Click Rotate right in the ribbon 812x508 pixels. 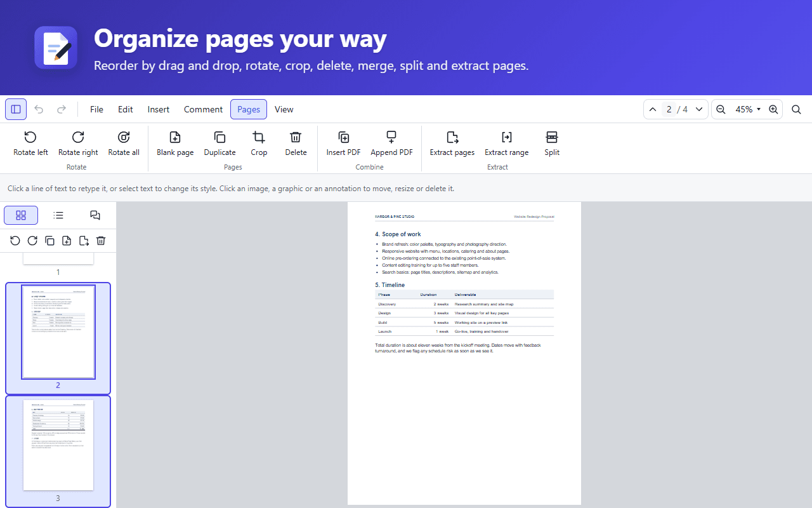point(78,144)
